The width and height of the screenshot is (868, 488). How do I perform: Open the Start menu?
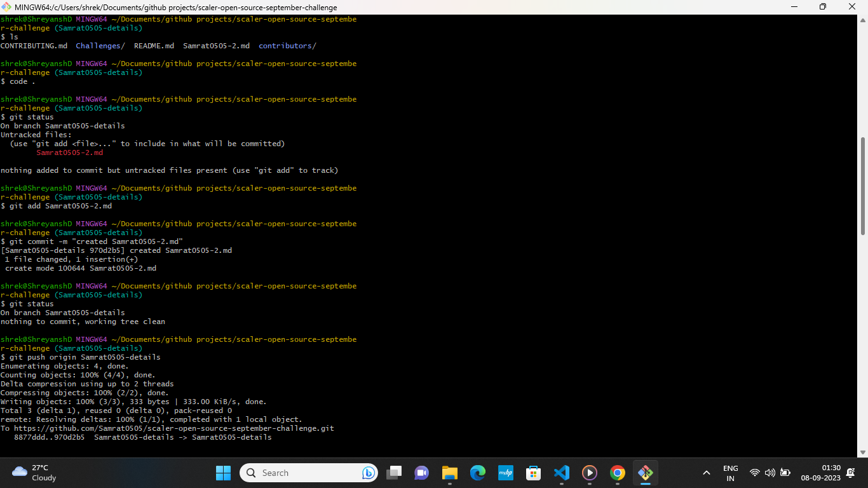tap(223, 473)
